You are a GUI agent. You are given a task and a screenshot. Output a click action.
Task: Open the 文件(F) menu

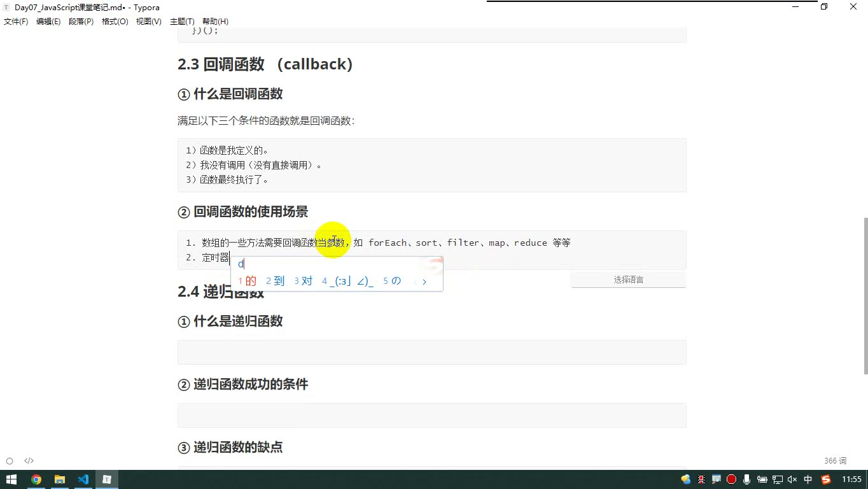tap(16, 22)
